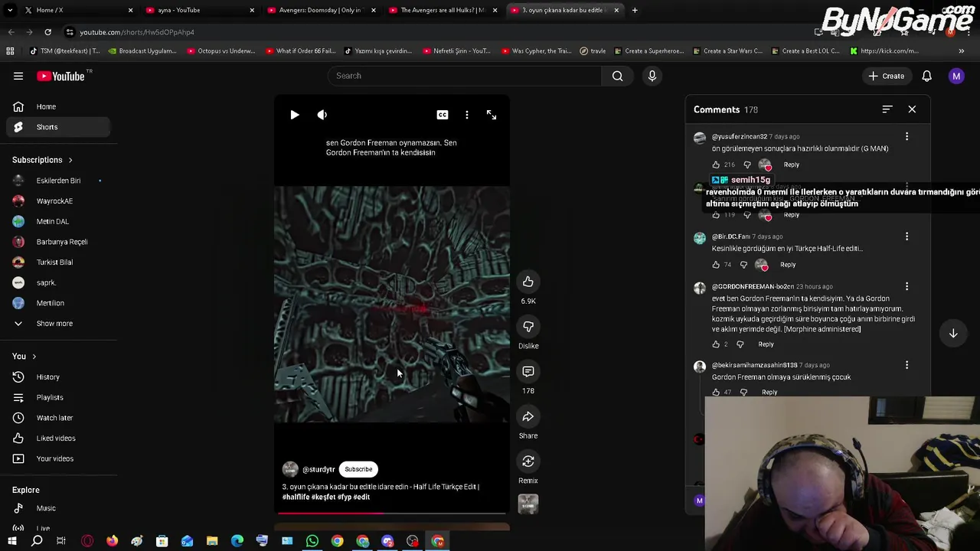980x551 pixels.
Task: Open the Create button
Action: 887,76
